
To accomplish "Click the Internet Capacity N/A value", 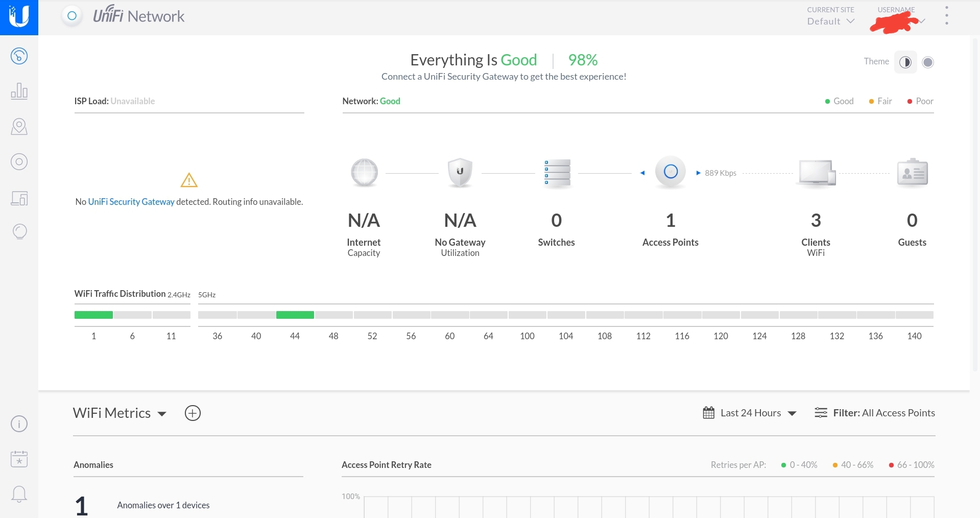I will [364, 220].
